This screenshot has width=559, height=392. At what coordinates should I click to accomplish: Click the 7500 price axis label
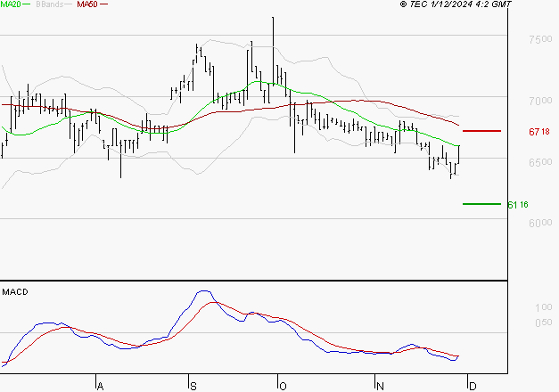click(540, 39)
